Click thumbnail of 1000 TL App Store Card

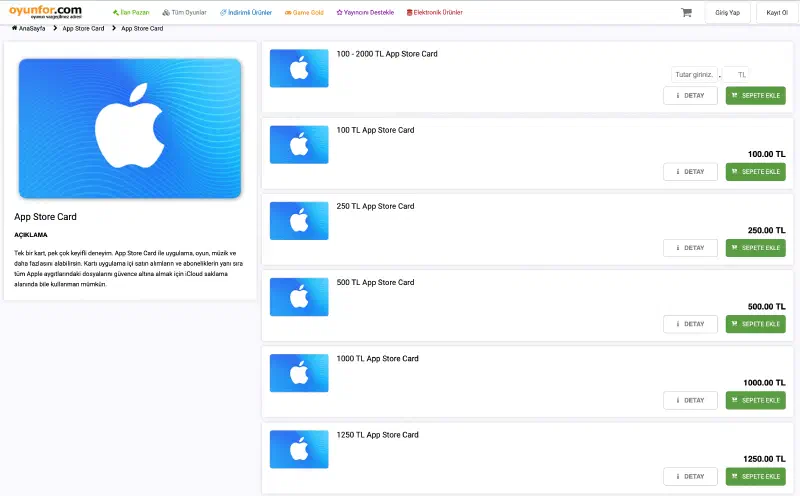pyautogui.click(x=299, y=373)
